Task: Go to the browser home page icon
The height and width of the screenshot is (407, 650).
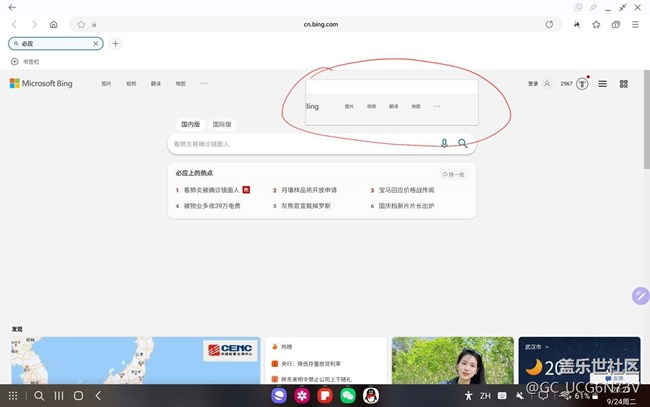Action: pos(53,24)
